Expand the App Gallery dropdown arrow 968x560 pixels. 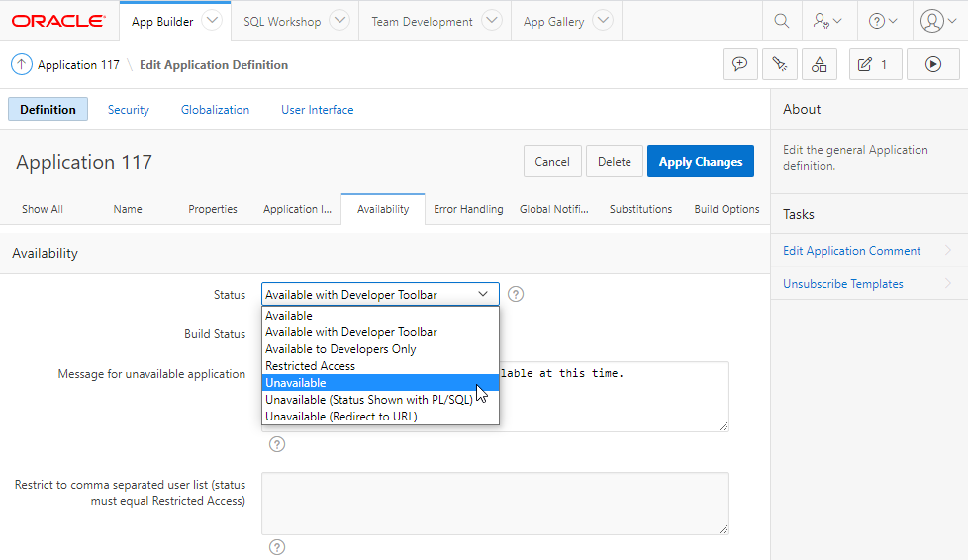[x=603, y=21]
